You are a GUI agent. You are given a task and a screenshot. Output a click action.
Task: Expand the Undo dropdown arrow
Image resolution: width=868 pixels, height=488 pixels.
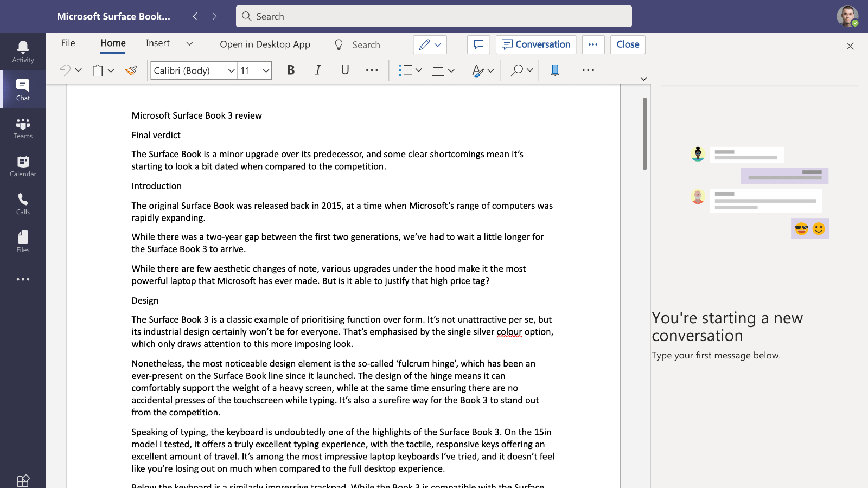pyautogui.click(x=78, y=70)
